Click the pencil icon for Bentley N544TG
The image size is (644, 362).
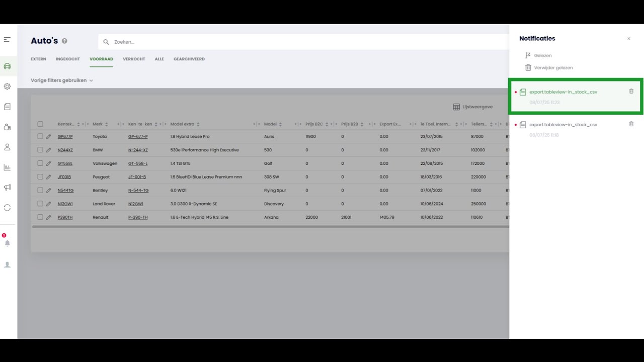[x=49, y=191]
